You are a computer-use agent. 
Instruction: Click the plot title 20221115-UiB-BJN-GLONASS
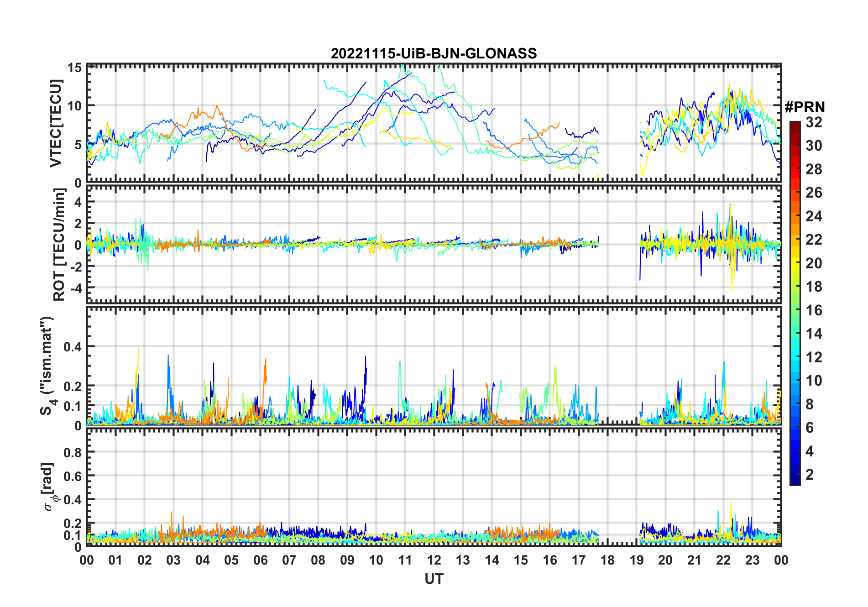(434, 53)
